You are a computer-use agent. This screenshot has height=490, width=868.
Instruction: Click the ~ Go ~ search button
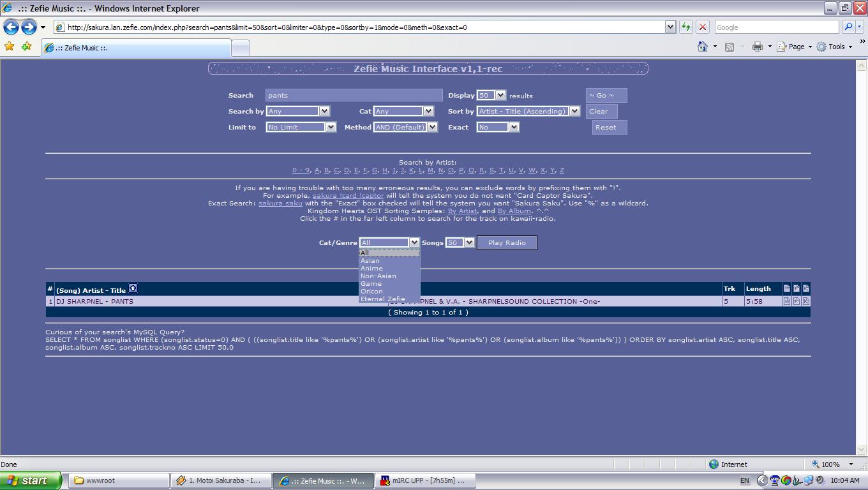point(606,95)
